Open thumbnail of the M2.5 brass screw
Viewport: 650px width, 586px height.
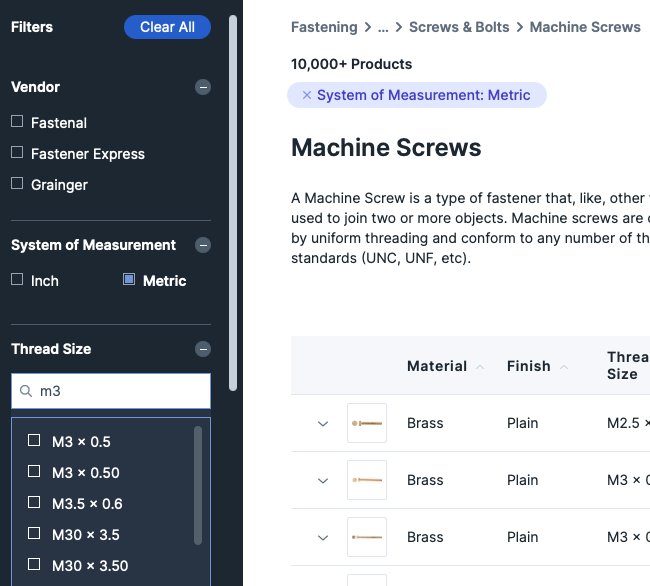(x=367, y=423)
